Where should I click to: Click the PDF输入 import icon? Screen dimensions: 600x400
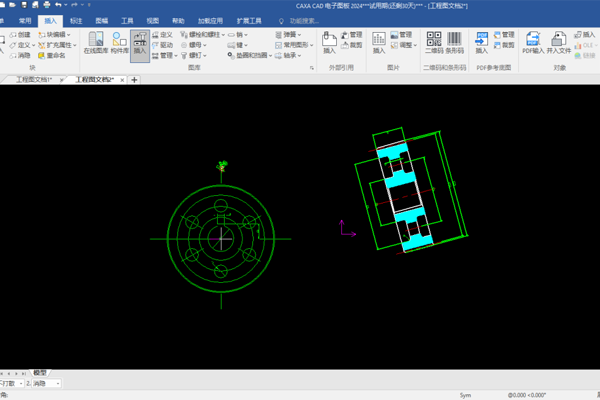tap(533, 42)
